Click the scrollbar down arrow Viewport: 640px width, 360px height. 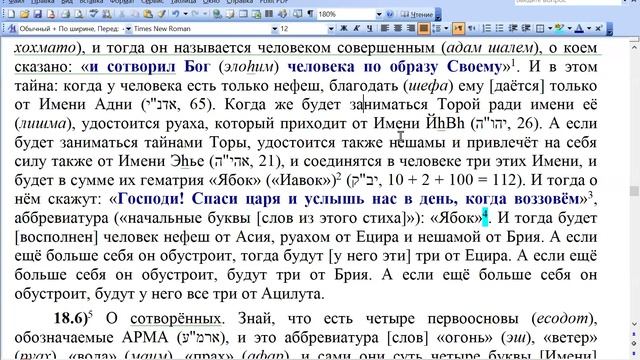tap(634, 324)
